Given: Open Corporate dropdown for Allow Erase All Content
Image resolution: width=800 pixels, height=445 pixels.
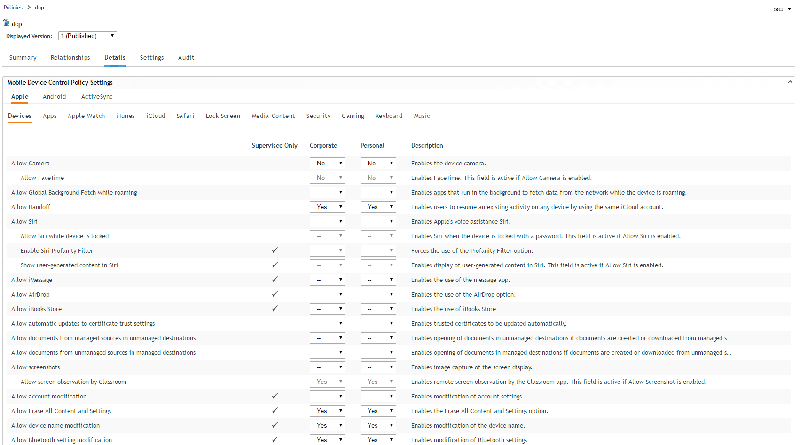Looking at the screenshot, I should pyautogui.click(x=327, y=411).
